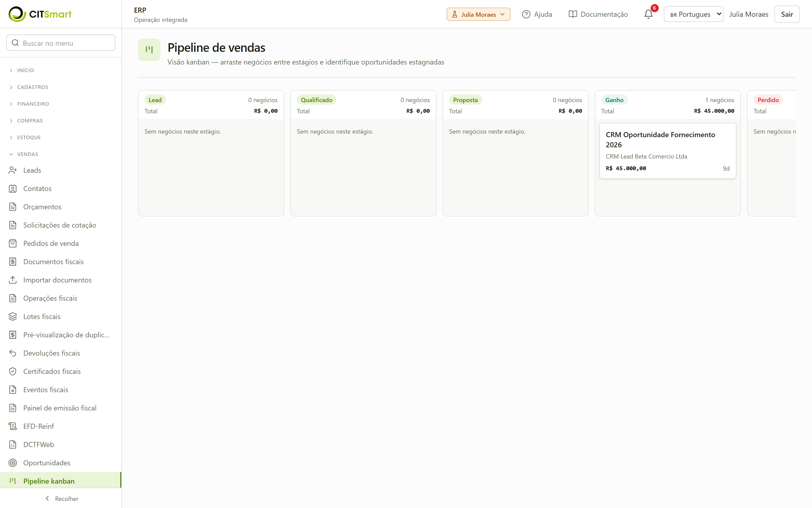812x508 pixels.
Task: Click the Documentação book icon
Action: (x=573, y=14)
